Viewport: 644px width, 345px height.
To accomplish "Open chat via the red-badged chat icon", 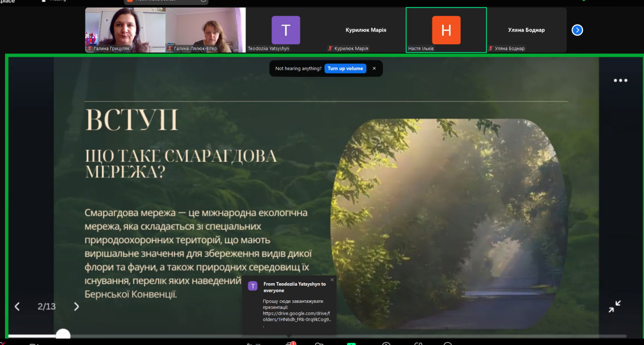I will (290, 344).
